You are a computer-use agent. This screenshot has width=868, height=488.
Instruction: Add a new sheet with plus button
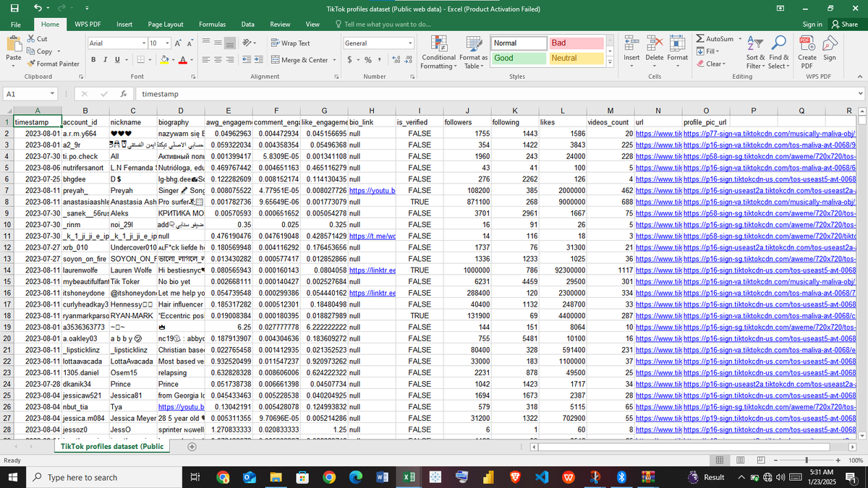click(192, 447)
